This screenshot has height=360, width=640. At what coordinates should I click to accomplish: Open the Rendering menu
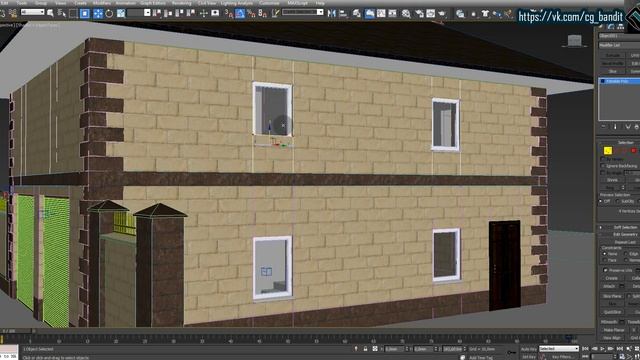pyautogui.click(x=182, y=2)
